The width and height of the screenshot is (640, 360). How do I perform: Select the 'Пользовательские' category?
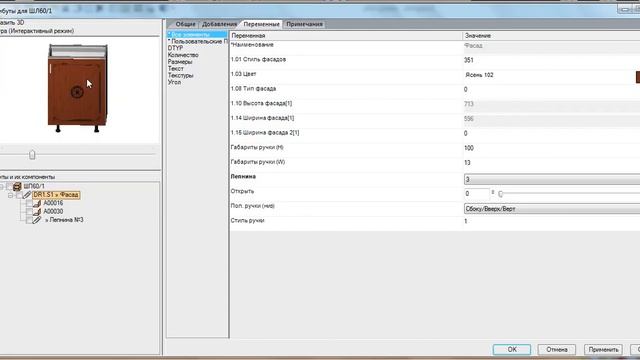click(x=197, y=41)
